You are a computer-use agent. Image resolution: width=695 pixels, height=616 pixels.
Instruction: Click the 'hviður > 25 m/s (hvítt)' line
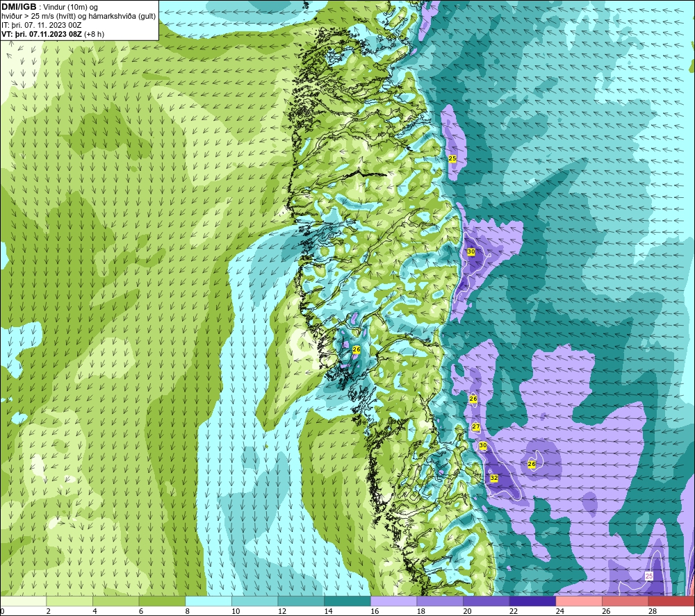point(38,17)
